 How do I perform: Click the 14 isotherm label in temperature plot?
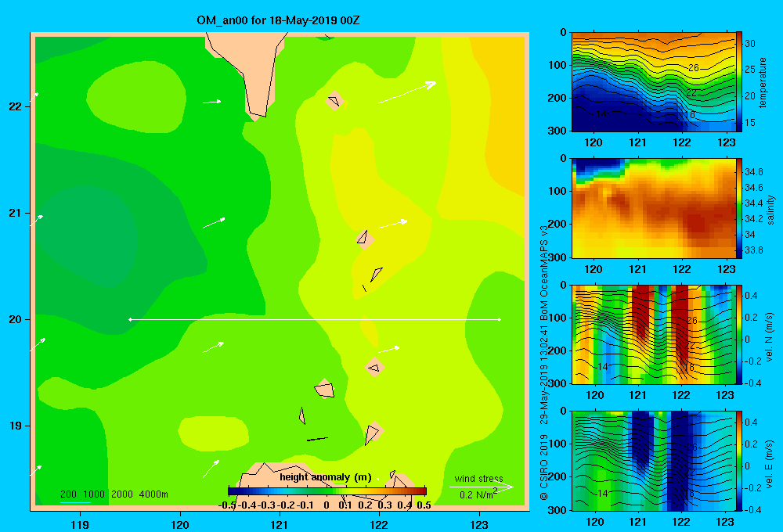[x=601, y=114]
